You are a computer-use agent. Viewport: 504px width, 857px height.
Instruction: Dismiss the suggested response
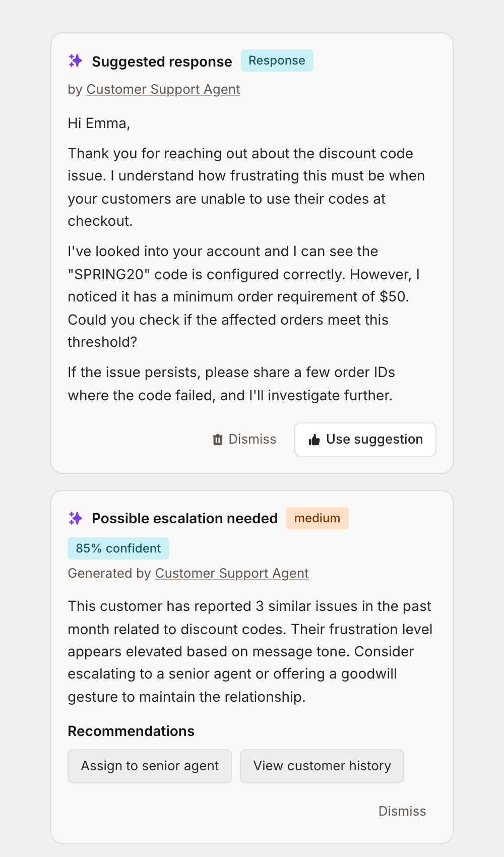252,439
